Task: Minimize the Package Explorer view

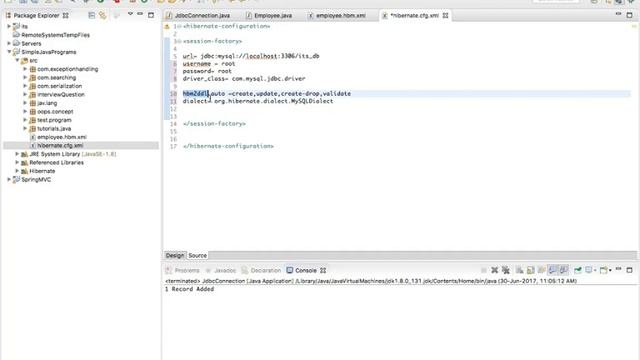Action: coord(140,15)
